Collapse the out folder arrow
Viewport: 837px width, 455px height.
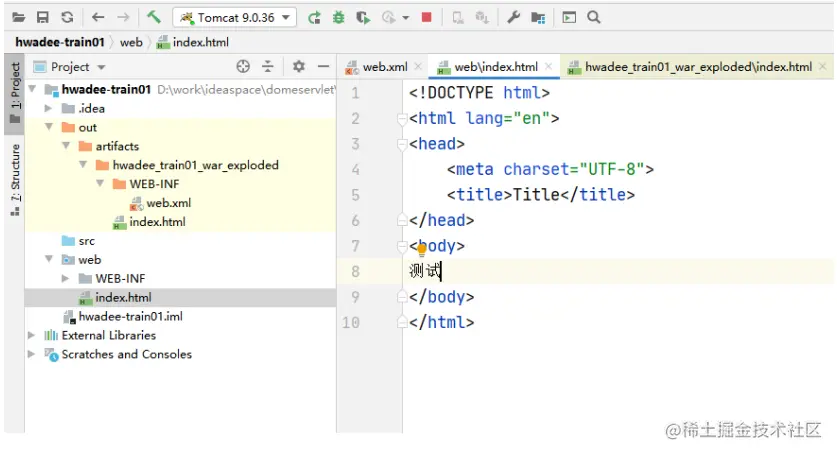point(49,127)
